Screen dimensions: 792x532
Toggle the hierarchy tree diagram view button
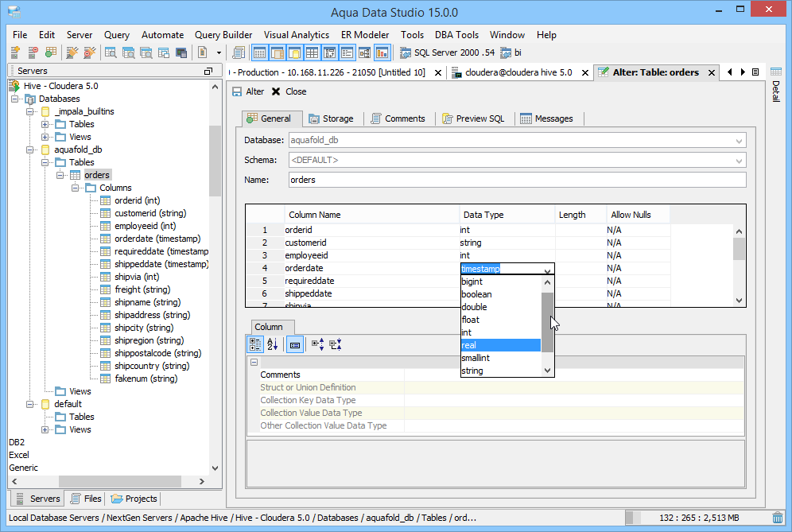tap(365, 52)
